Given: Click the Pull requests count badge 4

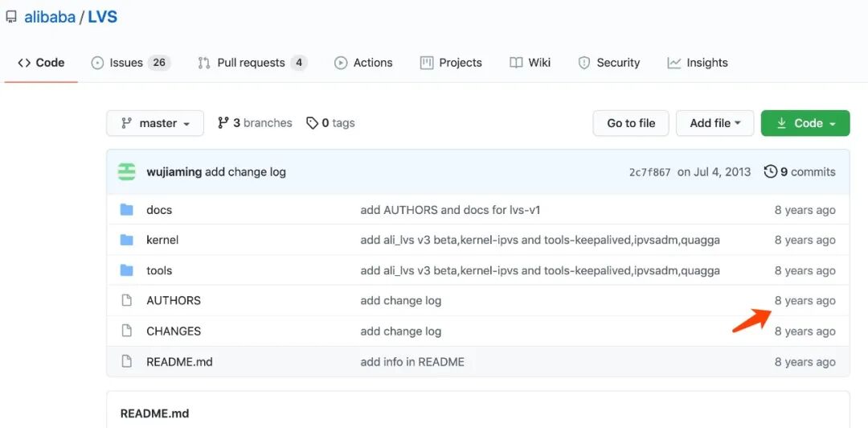Looking at the screenshot, I should point(299,63).
